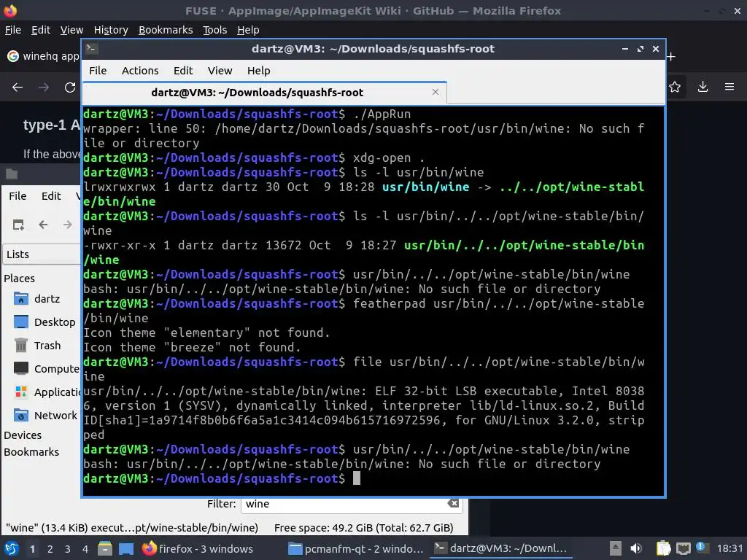The image size is (747, 560).
Task: Open terminal Edit menu
Action: (x=183, y=71)
